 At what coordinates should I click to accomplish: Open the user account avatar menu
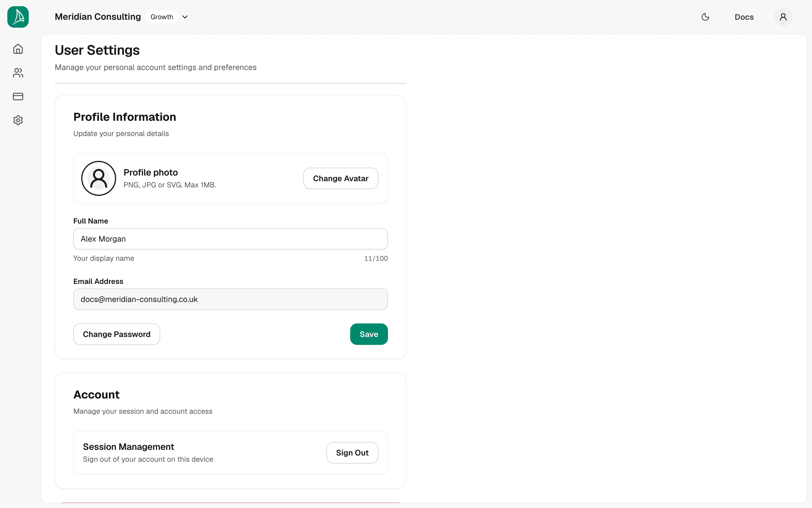click(783, 17)
